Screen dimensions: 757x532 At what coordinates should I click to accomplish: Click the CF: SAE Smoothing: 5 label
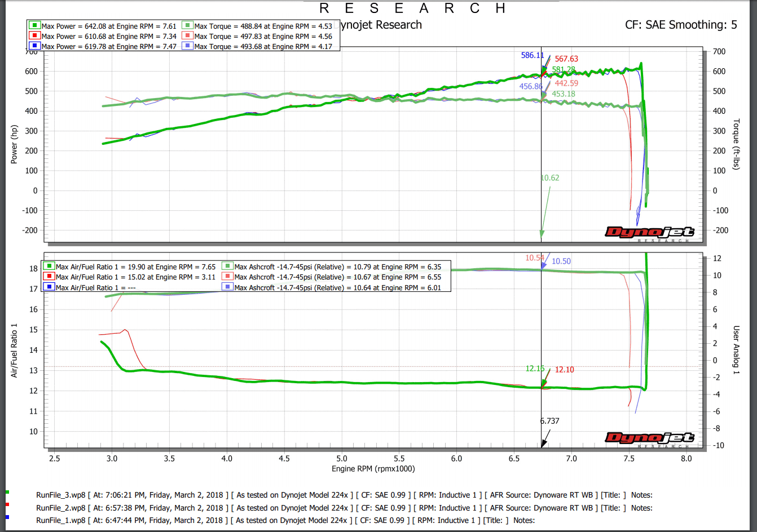click(x=681, y=25)
